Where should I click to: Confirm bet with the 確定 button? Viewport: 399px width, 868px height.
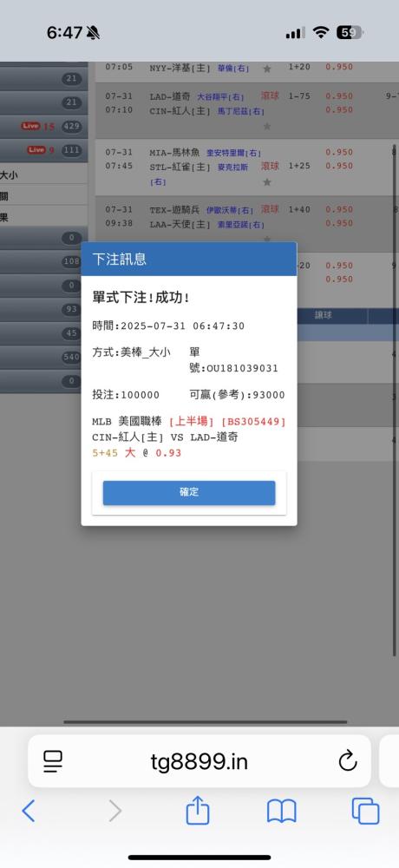(x=189, y=493)
